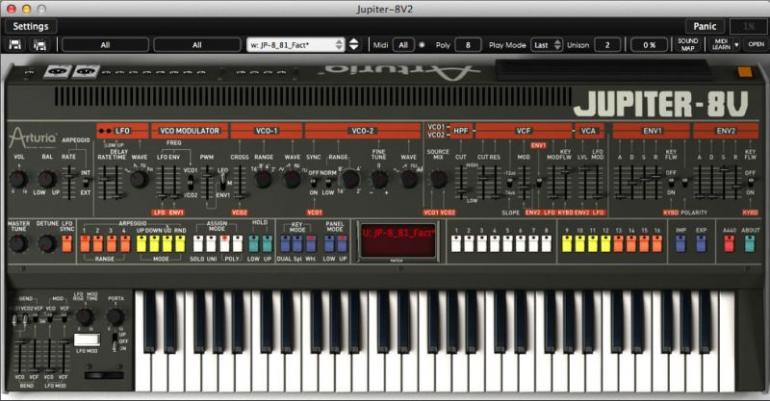Select SOLO assign mode white button
This screenshot has height=401, width=770.
click(x=198, y=243)
